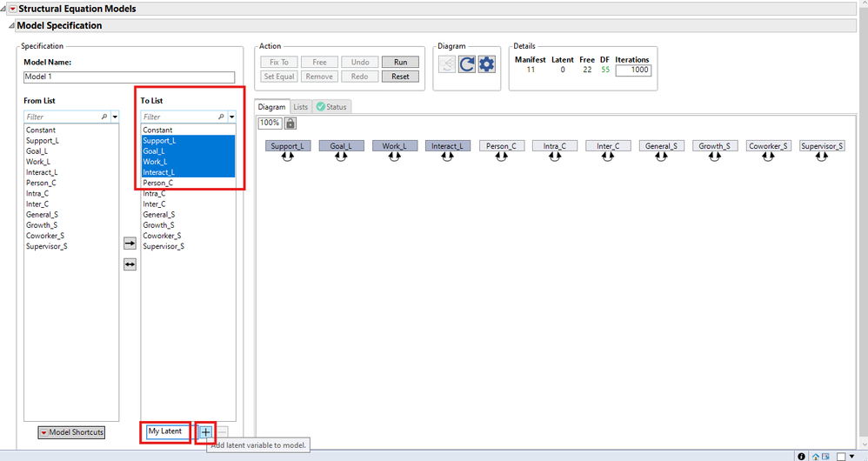Collapse the Structural Equation Models outline

pyautogui.click(x=3, y=9)
